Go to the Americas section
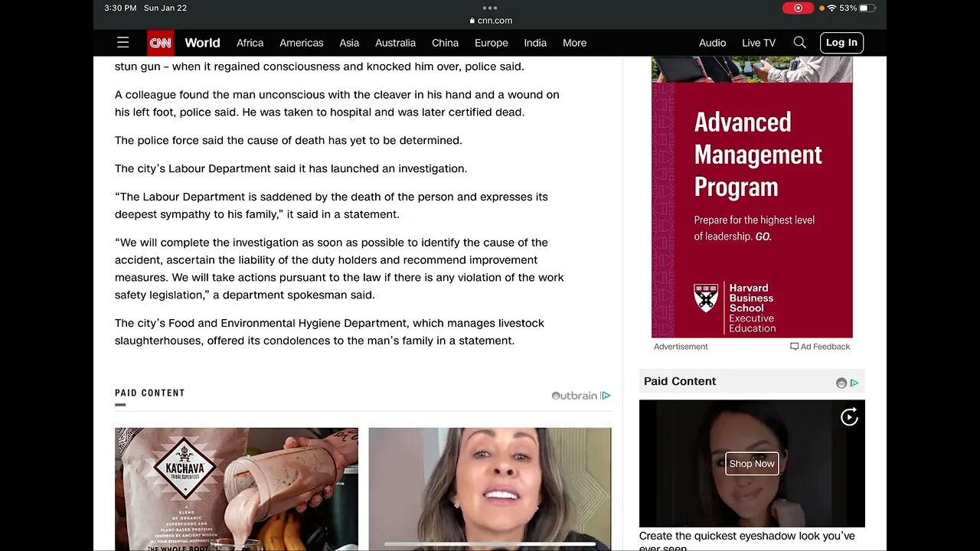The image size is (980, 551). click(x=301, y=43)
